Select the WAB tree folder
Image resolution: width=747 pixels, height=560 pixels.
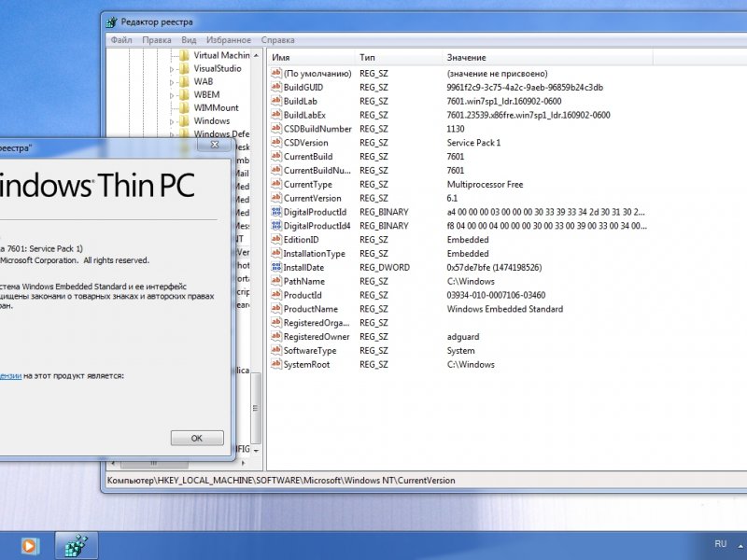[x=204, y=81]
